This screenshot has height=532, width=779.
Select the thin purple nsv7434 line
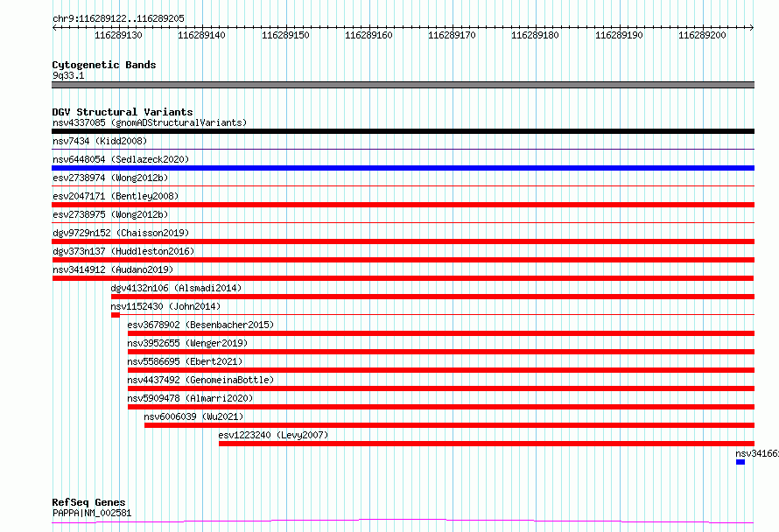[x=403, y=149]
